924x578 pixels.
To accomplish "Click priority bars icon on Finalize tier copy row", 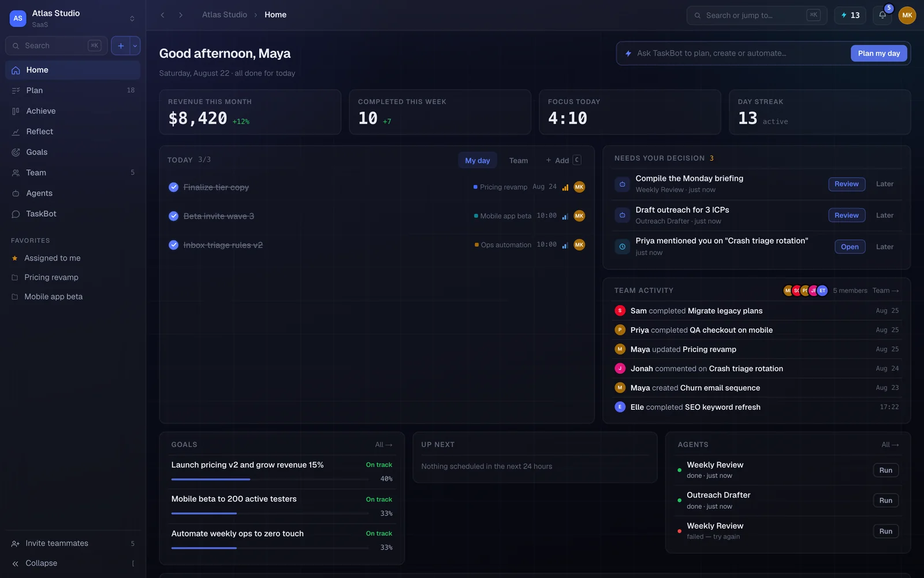I will [565, 187].
